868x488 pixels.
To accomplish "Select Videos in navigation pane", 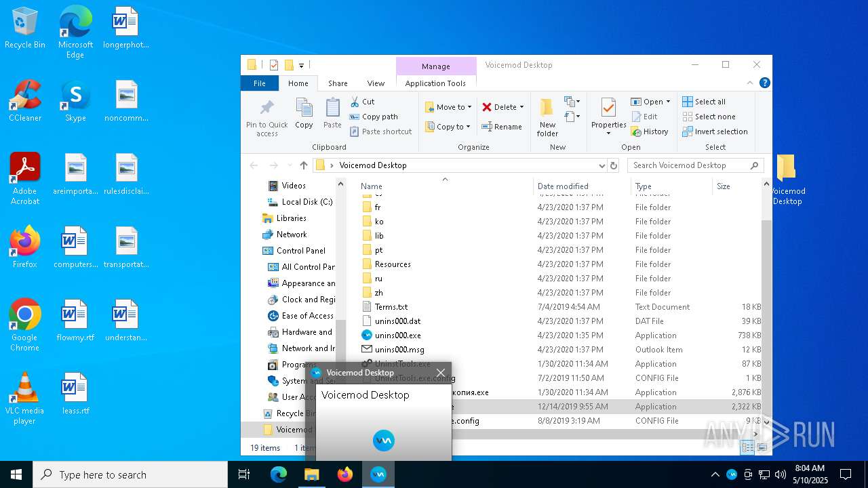I will 293,186.
